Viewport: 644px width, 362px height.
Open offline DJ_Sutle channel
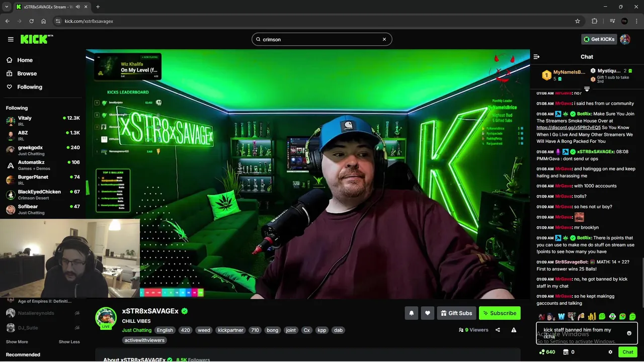coord(43,327)
